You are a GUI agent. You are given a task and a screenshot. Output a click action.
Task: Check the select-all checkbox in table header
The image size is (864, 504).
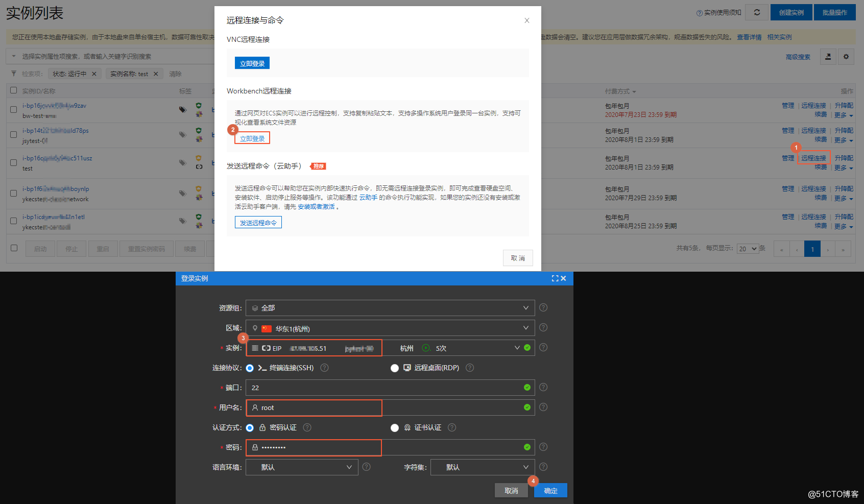[13, 90]
